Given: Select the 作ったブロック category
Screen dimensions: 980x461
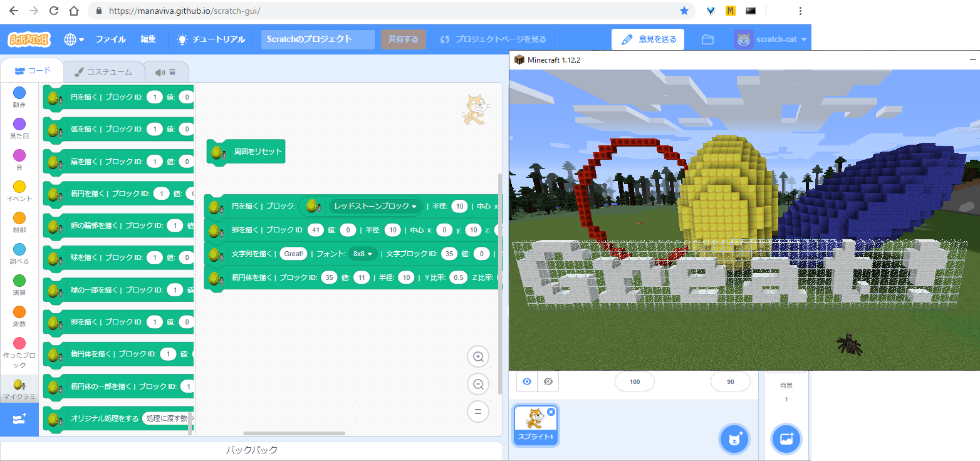Looking at the screenshot, I should click(19, 353).
